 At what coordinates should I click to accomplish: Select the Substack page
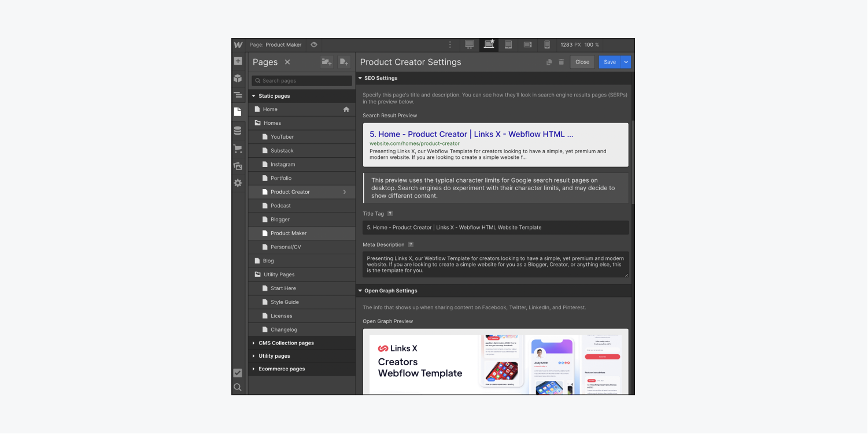click(x=302, y=151)
